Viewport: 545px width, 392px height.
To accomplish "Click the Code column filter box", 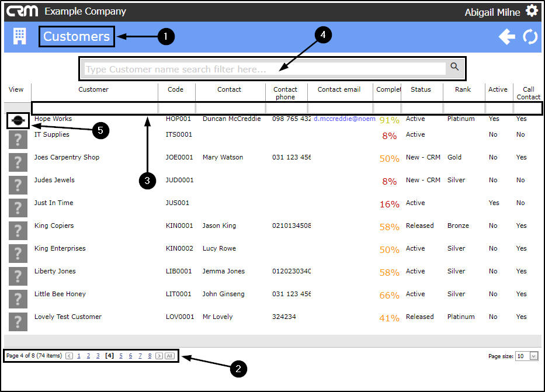I will [176, 109].
